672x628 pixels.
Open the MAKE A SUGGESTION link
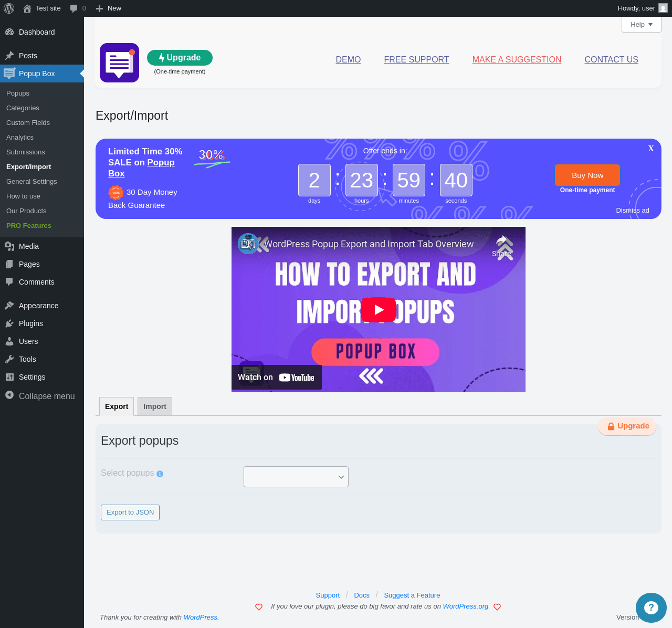coord(517,60)
